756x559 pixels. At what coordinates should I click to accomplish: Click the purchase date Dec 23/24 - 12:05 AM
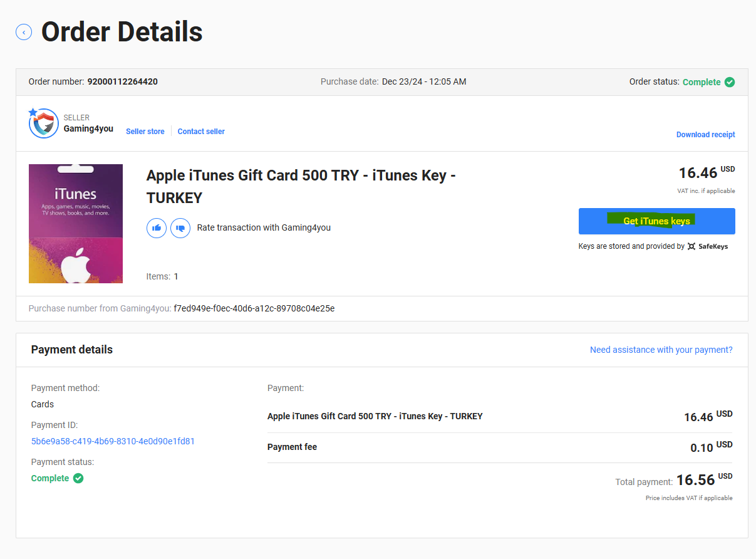(x=424, y=81)
